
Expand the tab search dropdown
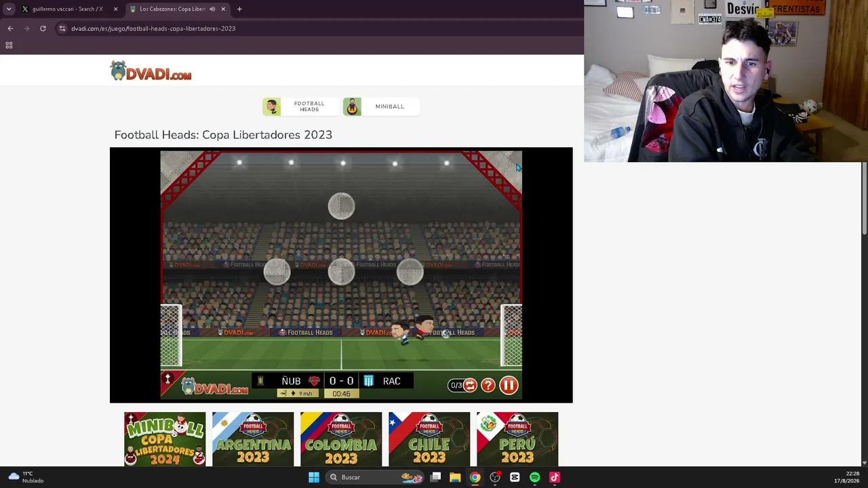point(9,9)
